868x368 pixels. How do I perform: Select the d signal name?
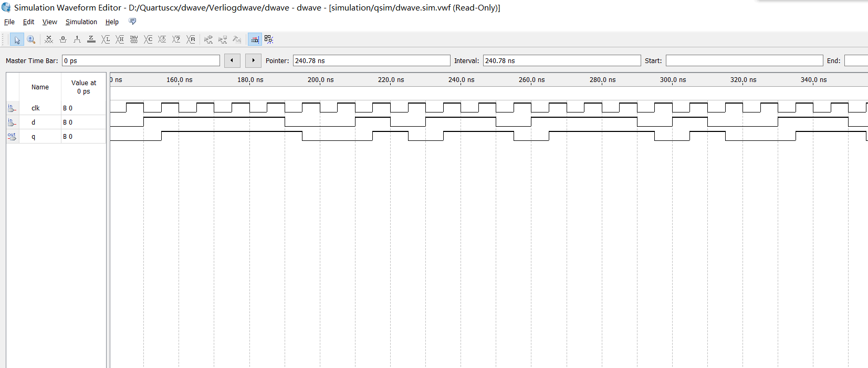(34, 122)
